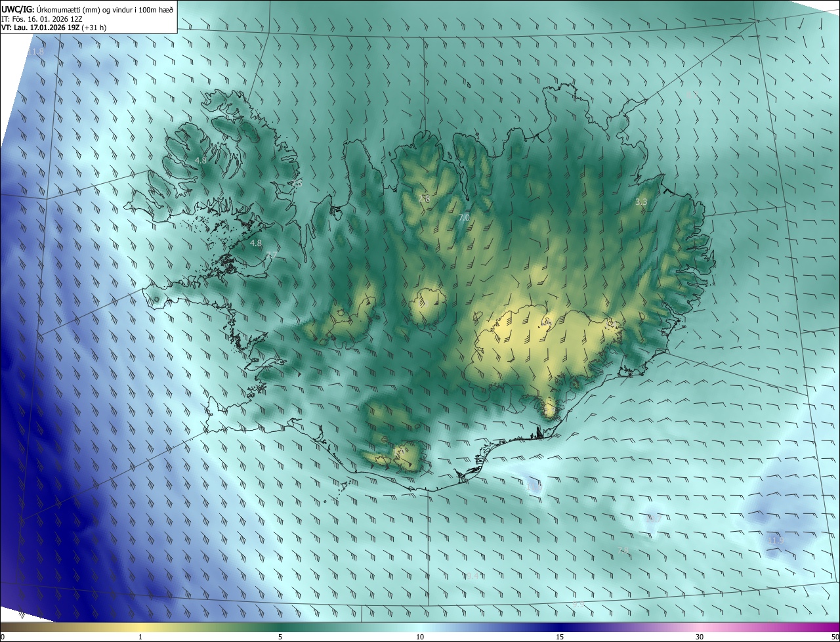The width and height of the screenshot is (840, 642).
Task: Click the 5 tick on the color scale
Action: (x=280, y=637)
